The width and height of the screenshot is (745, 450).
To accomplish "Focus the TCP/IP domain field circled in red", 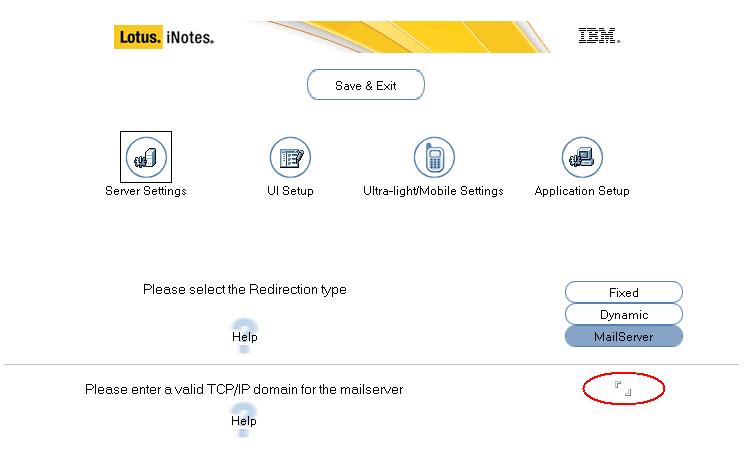I will (x=623, y=388).
